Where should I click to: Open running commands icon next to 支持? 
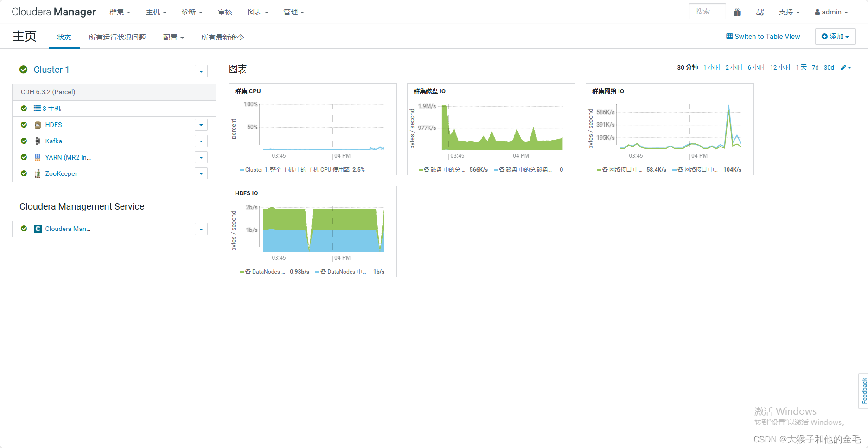(x=760, y=12)
